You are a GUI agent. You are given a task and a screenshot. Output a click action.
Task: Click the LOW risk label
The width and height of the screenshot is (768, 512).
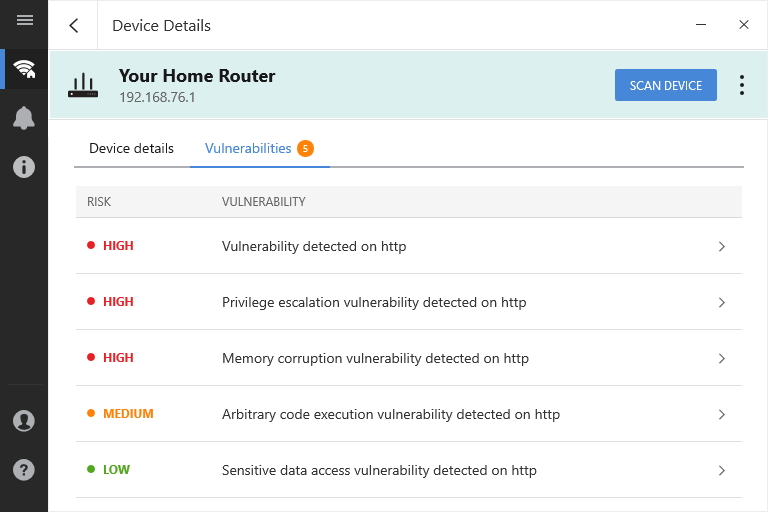[116, 470]
